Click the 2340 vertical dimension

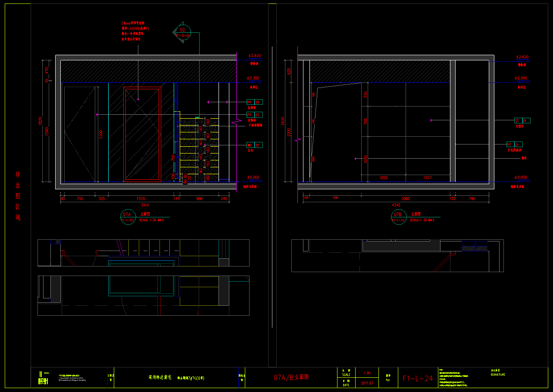click(47, 132)
